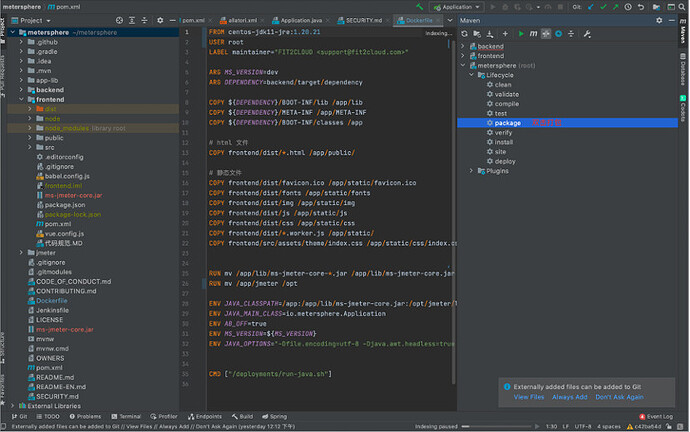Screen dimensions: 690x432
Task: Click the indexing progress bar
Action: 496,426
